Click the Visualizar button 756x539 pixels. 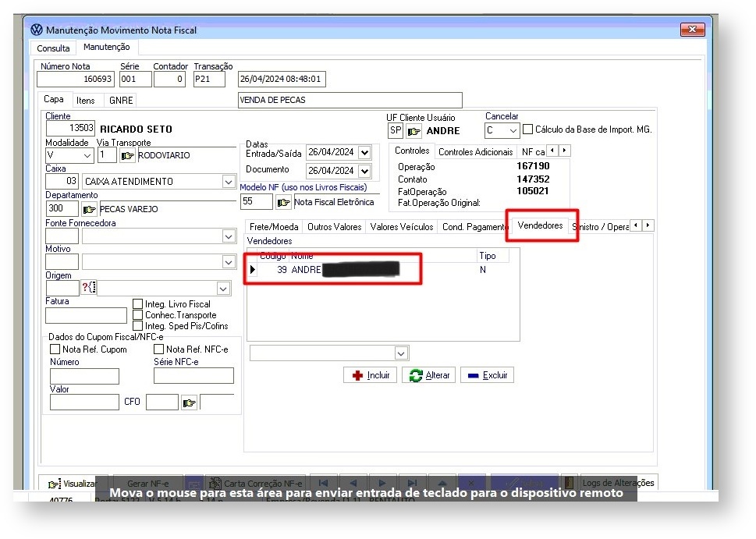[x=73, y=483]
